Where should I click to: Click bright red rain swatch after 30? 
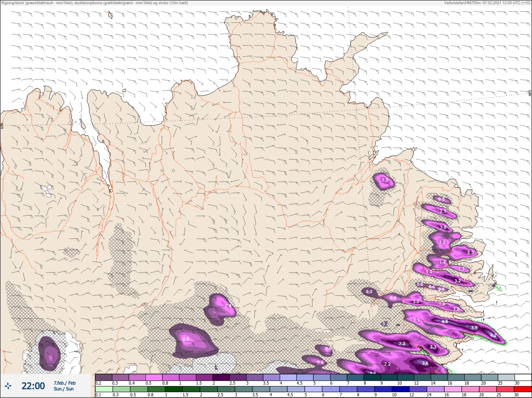point(524,389)
